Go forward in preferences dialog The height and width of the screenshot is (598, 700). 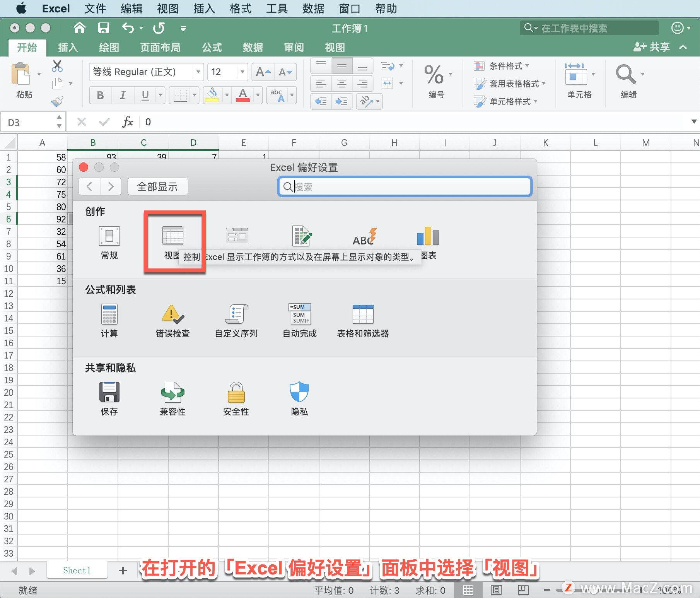click(111, 187)
